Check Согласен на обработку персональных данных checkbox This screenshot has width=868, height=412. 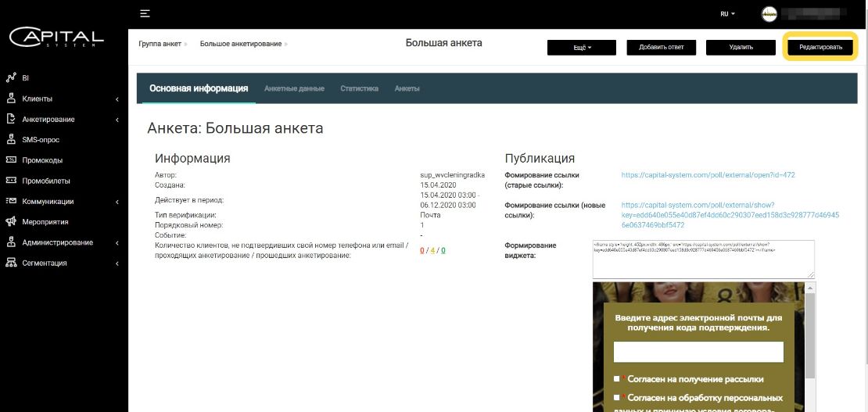coord(617,398)
